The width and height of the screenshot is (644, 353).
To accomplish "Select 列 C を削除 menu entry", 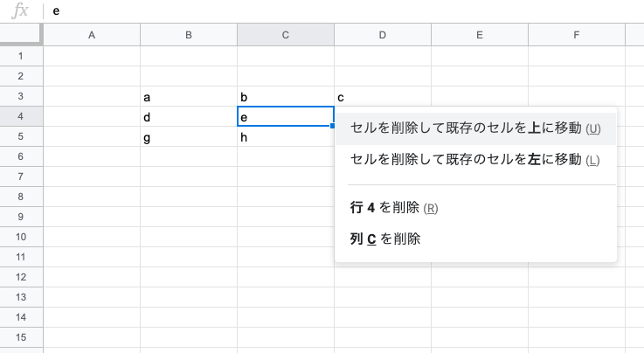I will click(x=475, y=239).
